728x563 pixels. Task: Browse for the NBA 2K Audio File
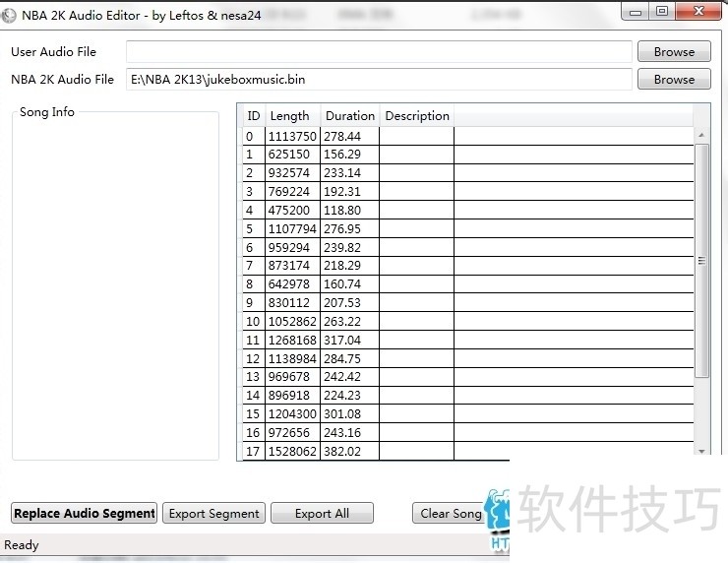pos(673,80)
